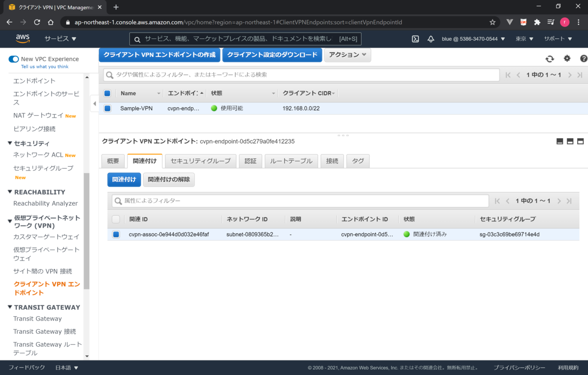The width and height of the screenshot is (588, 375).
Task: Open the サービス services dropdown
Action: coord(60,39)
